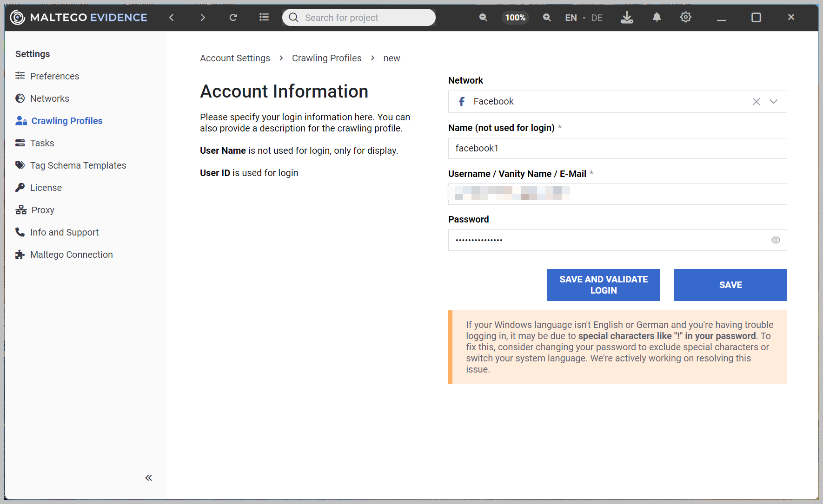This screenshot has width=823, height=504.
Task: Click the 'new' breadcrumb
Action: [x=392, y=58]
